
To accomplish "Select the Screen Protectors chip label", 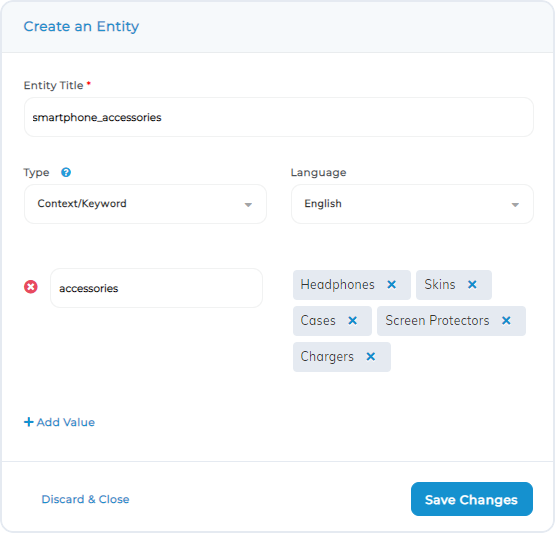I will coord(437,320).
